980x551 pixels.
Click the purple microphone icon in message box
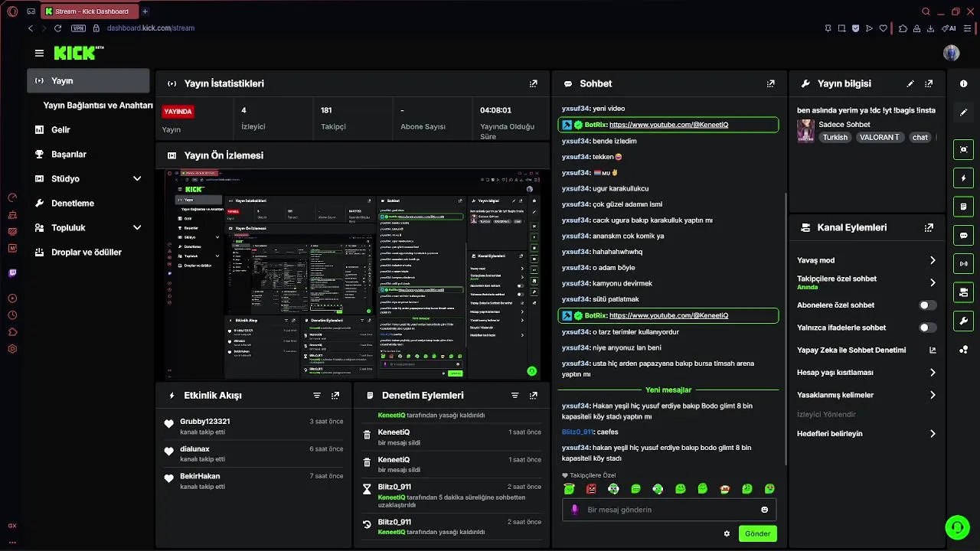pyautogui.click(x=575, y=510)
